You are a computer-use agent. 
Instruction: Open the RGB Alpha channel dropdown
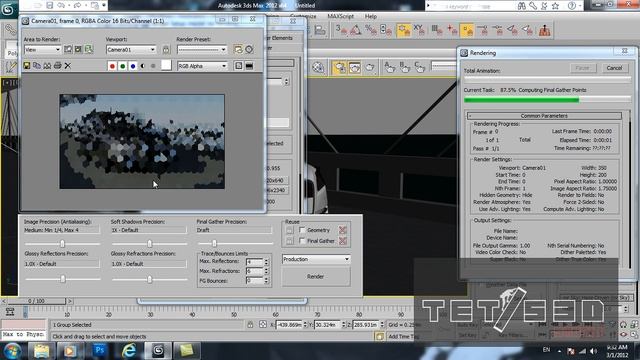click(202, 66)
